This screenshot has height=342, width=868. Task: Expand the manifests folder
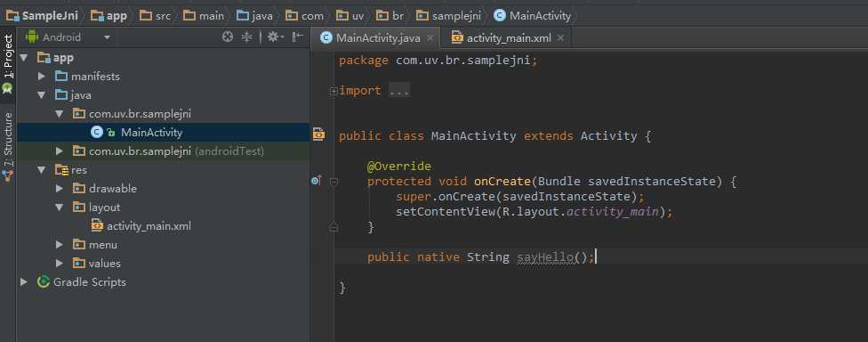(x=42, y=77)
